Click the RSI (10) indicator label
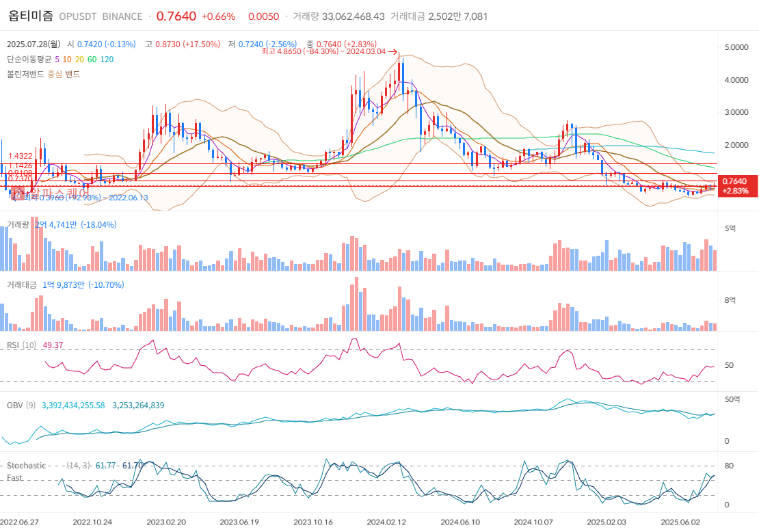Screen dimensions: 759x532 [21, 345]
